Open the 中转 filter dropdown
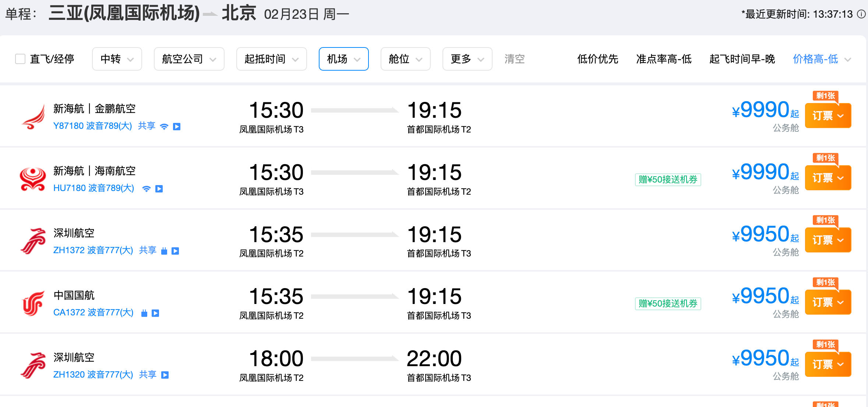Image resolution: width=868 pixels, height=407 pixels. [x=117, y=59]
